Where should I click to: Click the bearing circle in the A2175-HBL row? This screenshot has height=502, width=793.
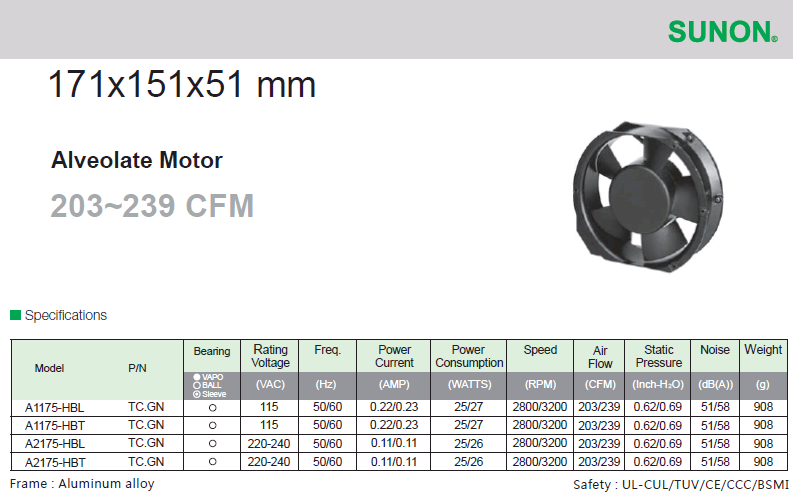point(212,443)
